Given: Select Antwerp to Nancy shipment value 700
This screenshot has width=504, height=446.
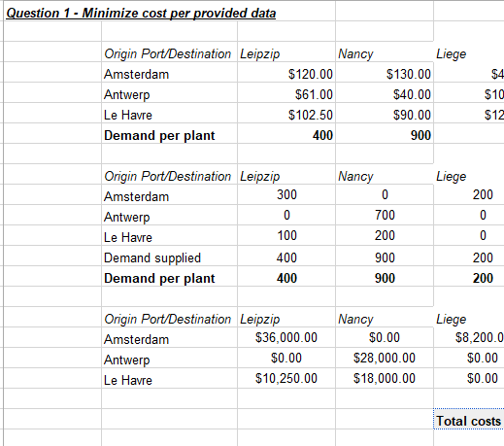Looking at the screenshot, I should pos(385,215).
